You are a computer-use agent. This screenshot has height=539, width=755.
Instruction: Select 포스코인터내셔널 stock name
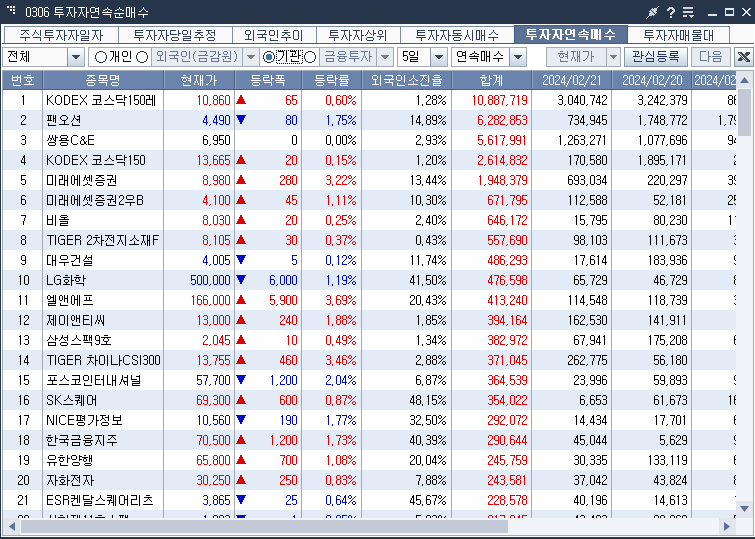[94, 380]
